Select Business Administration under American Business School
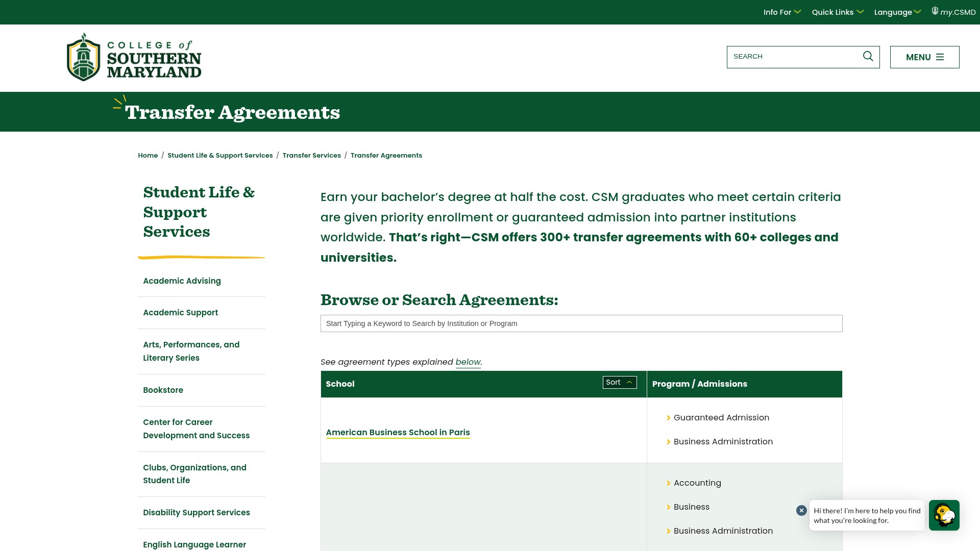Viewport: 980px width, 551px height. (x=723, y=441)
